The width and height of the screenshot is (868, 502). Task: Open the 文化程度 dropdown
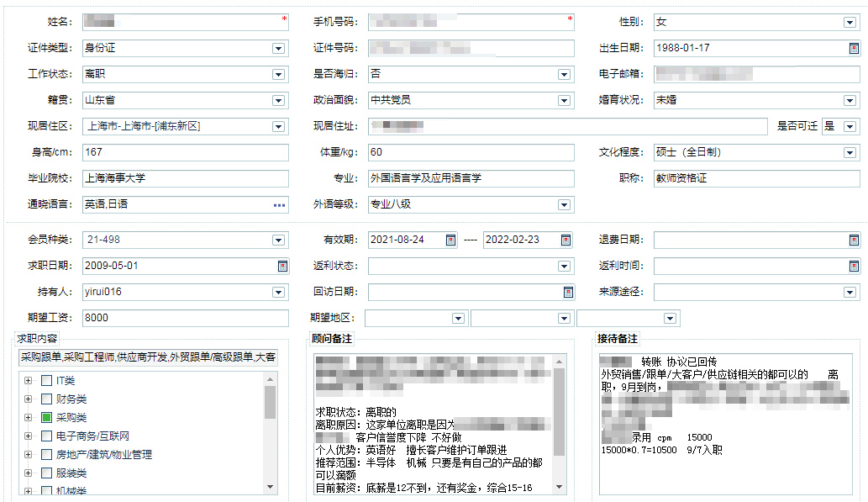pos(850,152)
